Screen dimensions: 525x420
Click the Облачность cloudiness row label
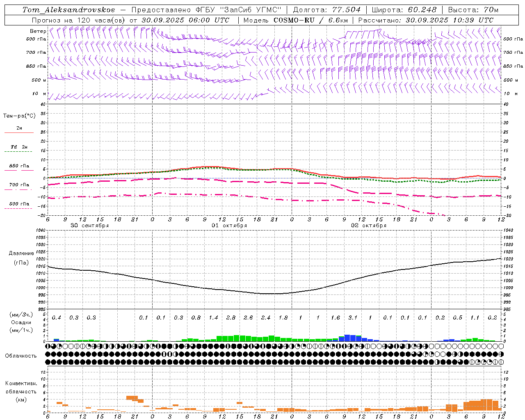coord(21,356)
